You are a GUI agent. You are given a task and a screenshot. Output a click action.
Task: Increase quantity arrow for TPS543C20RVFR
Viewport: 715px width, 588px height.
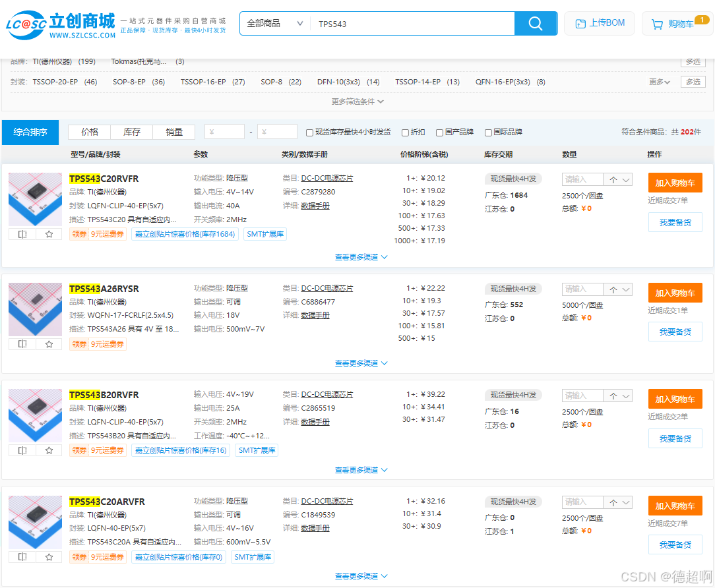tap(613, 179)
